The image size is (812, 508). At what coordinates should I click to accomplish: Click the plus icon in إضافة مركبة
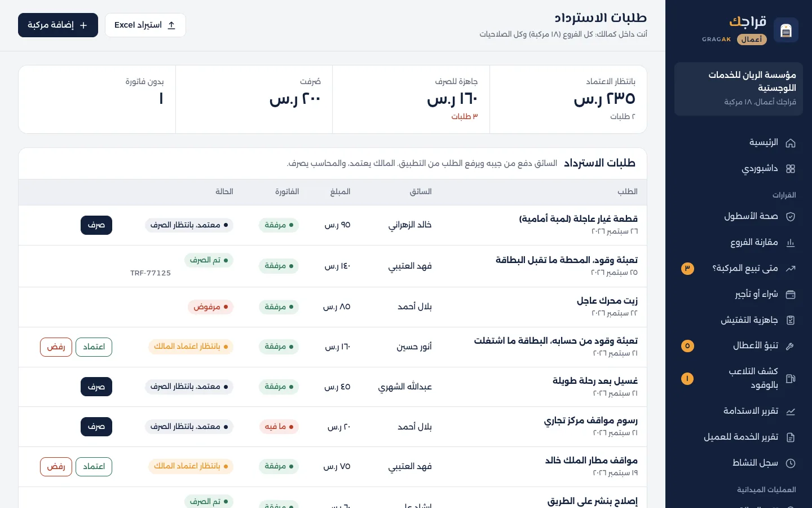(x=83, y=25)
